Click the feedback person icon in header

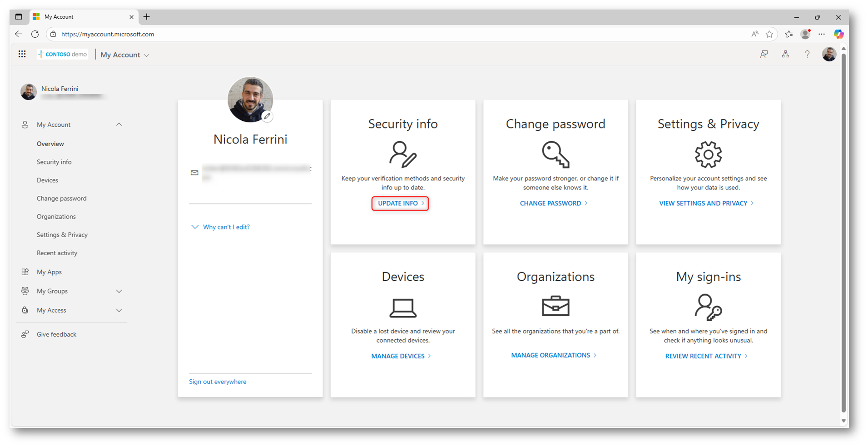coord(764,55)
